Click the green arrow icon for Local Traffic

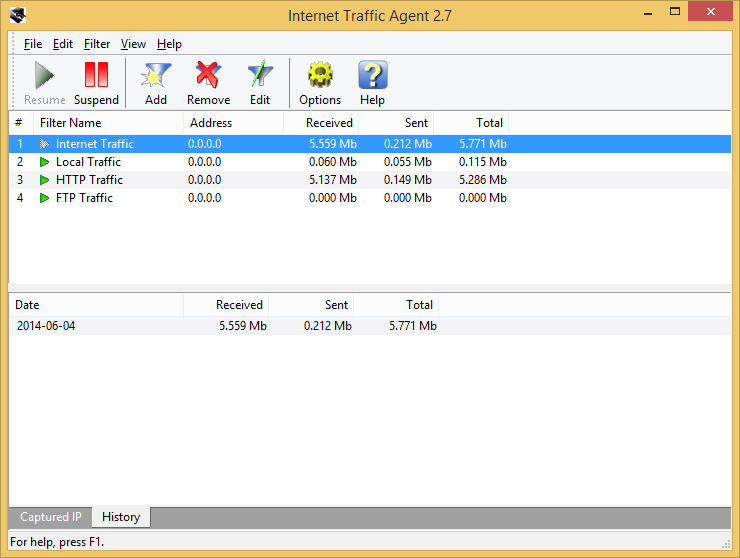click(x=44, y=162)
